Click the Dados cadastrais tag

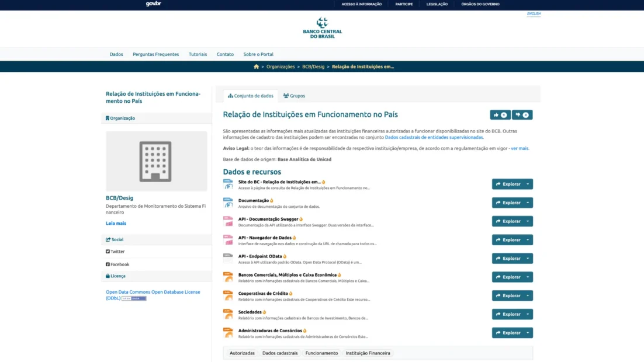pyautogui.click(x=280, y=353)
